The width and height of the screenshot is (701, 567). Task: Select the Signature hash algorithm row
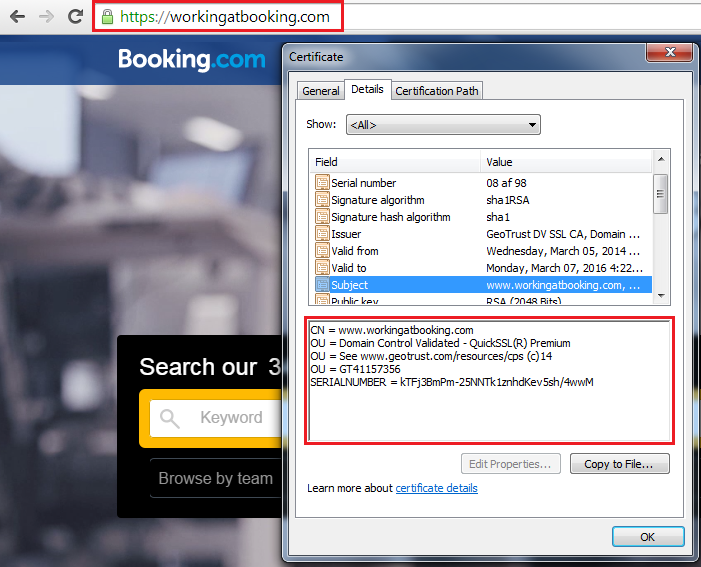coord(481,217)
